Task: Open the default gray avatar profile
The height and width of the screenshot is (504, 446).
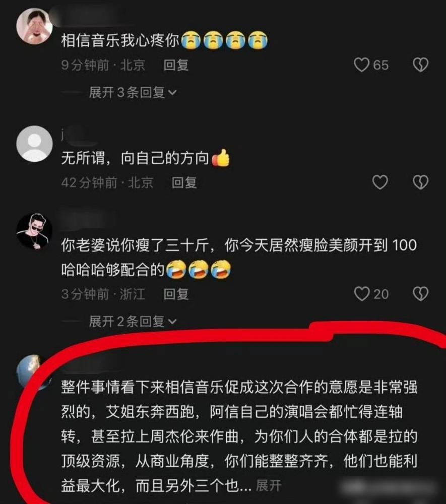Action: point(34,143)
